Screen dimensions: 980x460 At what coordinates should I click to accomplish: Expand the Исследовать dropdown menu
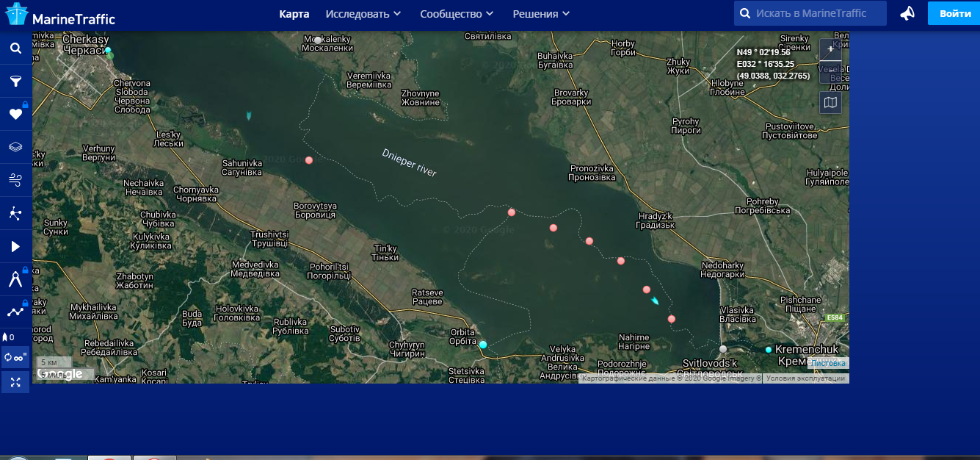coord(363,14)
